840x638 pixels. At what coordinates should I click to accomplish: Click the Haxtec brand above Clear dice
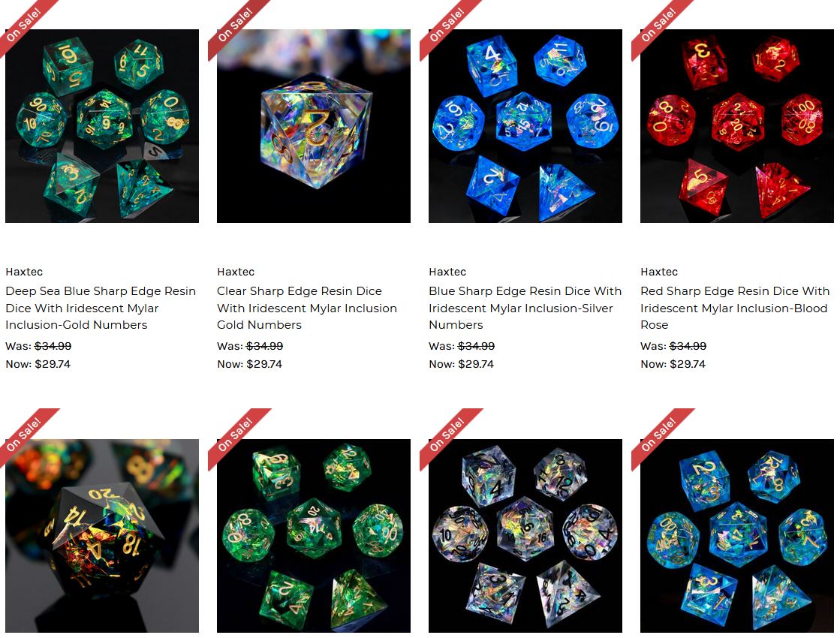pyautogui.click(x=236, y=272)
